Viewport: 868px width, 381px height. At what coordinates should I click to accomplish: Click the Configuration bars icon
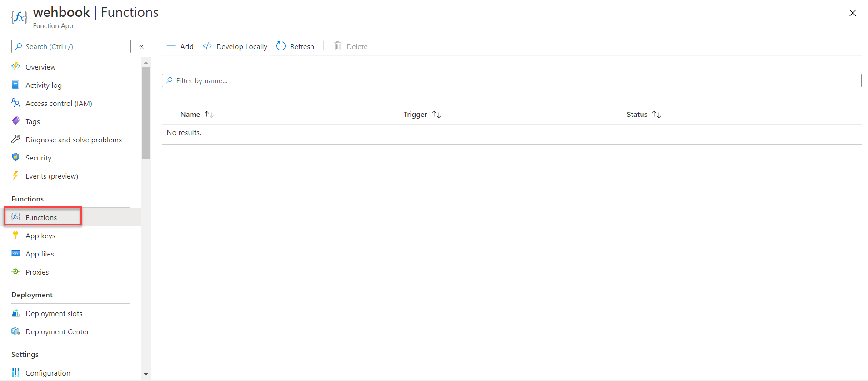click(16, 372)
